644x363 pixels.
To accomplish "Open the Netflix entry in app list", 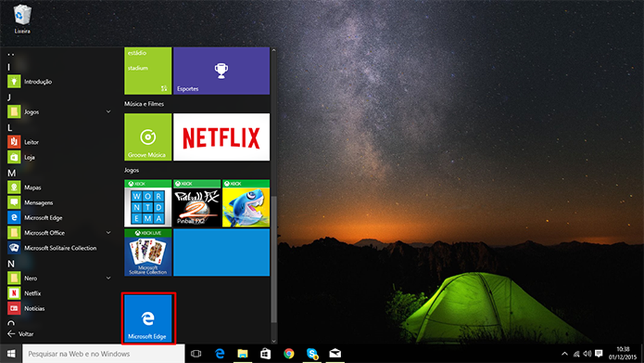I will coord(25,293).
